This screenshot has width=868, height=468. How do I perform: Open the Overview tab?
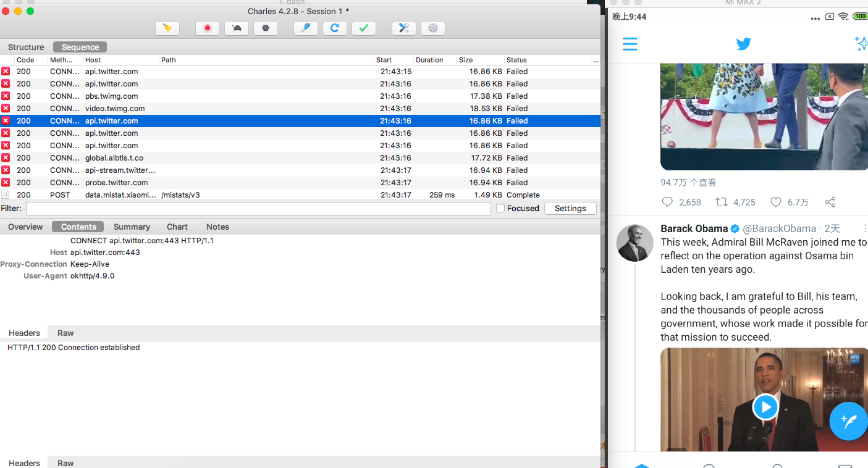[25, 227]
